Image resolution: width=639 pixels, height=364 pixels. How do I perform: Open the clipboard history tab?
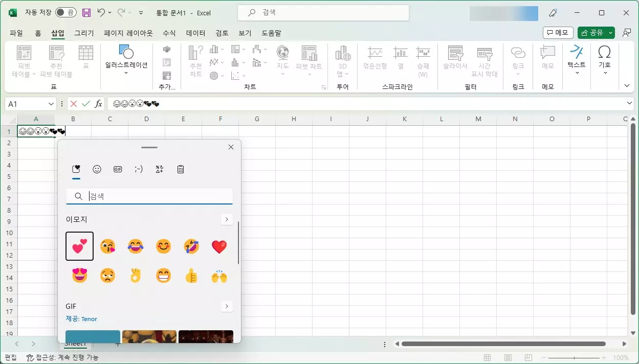tap(180, 169)
